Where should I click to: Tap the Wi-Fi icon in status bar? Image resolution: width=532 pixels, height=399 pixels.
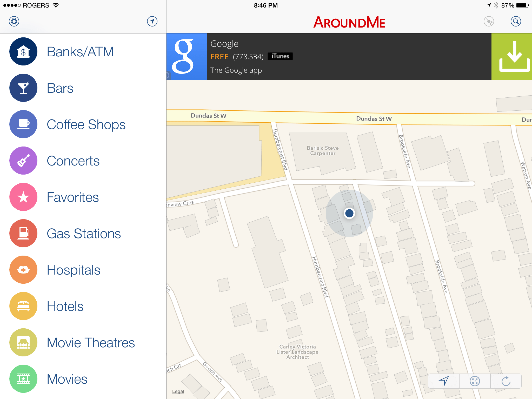click(x=56, y=5)
